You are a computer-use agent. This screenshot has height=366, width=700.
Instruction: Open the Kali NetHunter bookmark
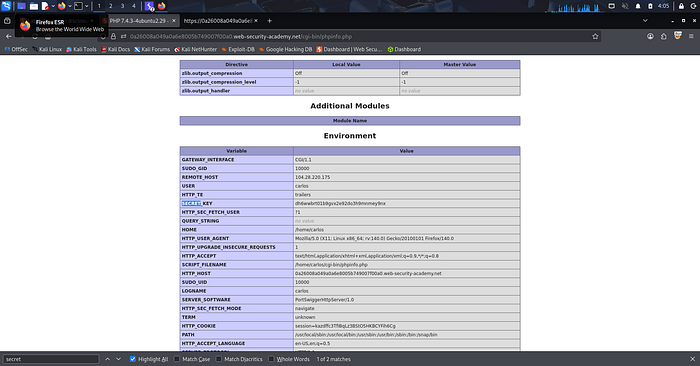click(x=196, y=49)
